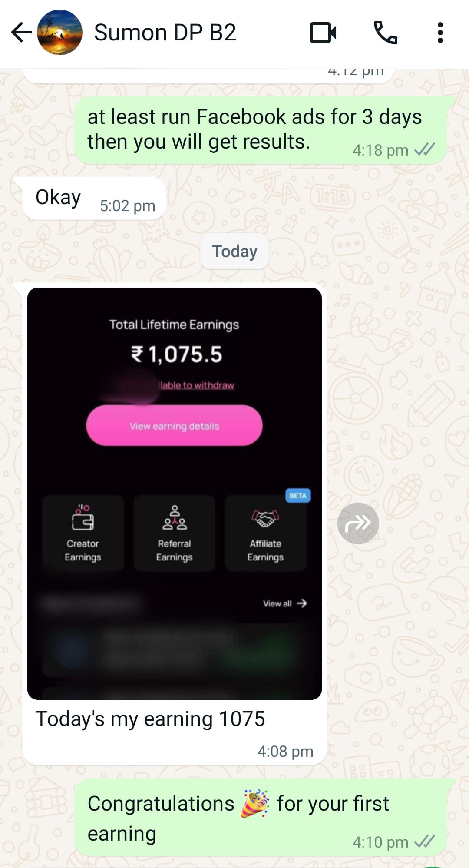Click the View earning details button
This screenshot has height=868, width=469.
174,425
